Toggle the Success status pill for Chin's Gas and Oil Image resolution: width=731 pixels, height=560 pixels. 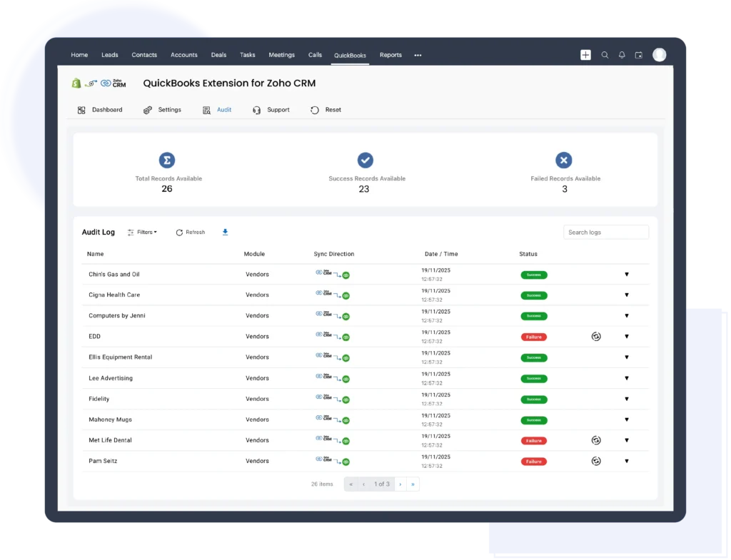click(534, 274)
